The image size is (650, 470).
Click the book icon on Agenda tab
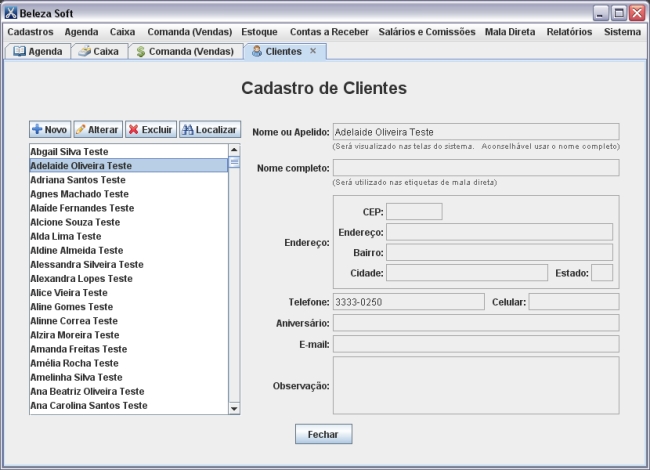19,51
